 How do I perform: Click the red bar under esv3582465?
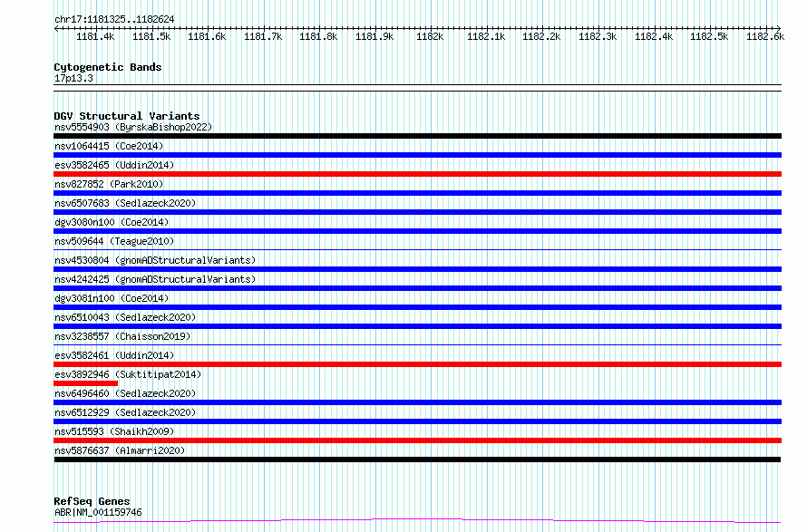pyautogui.click(x=417, y=174)
